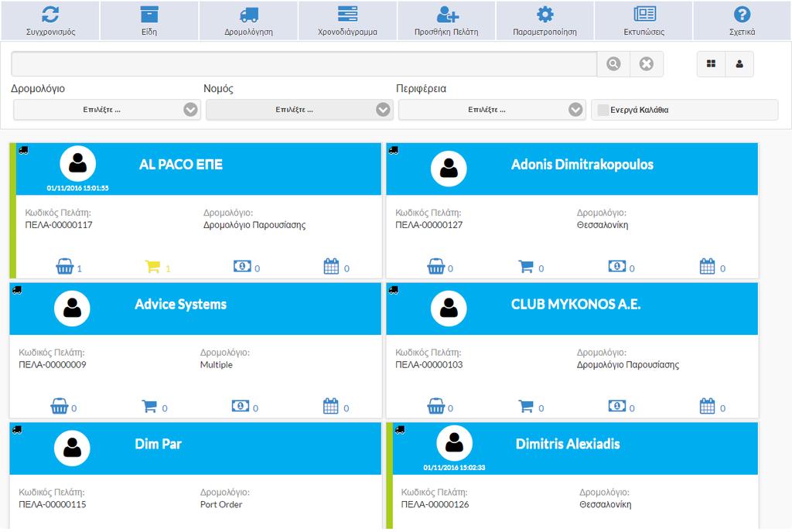This screenshot has height=532, width=792.
Task: Click truck icon on Adonis Dimitrakopoulos card
Action: [x=394, y=150]
